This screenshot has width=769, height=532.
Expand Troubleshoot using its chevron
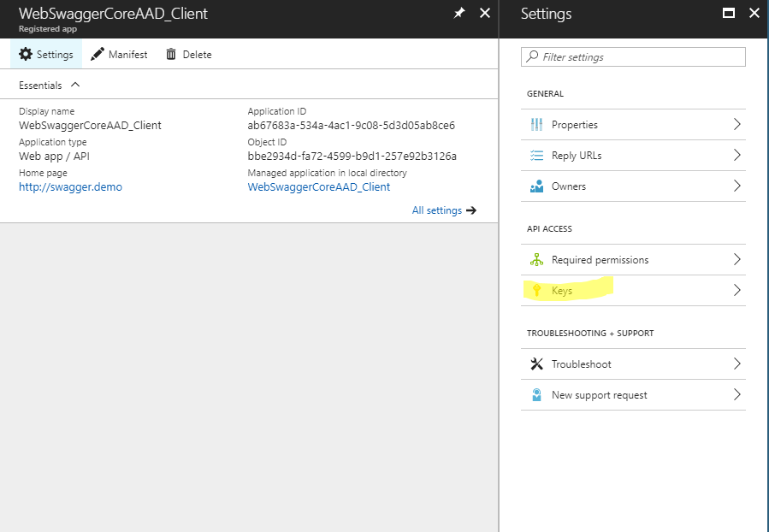(736, 364)
